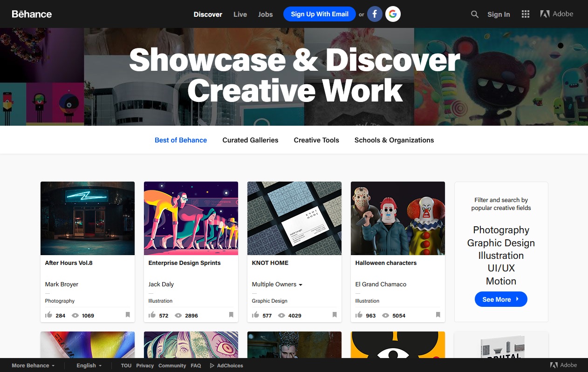Image resolution: width=588 pixels, height=372 pixels.
Task: Like Halloween characters with thumbs-up icon
Action: point(359,315)
